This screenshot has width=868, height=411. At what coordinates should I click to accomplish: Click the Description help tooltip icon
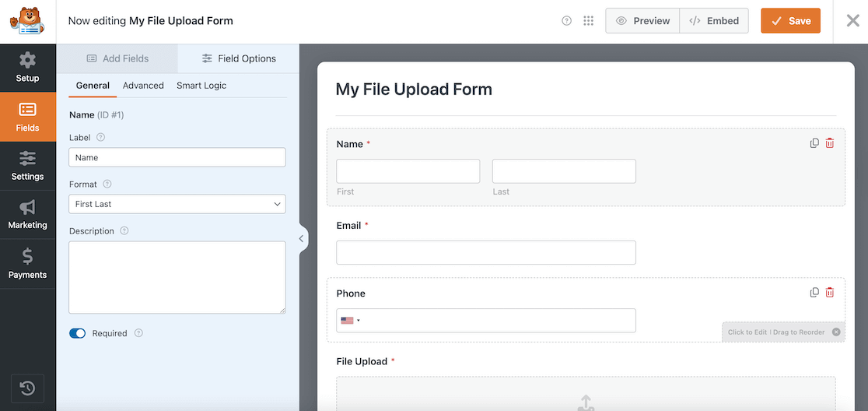[124, 231]
